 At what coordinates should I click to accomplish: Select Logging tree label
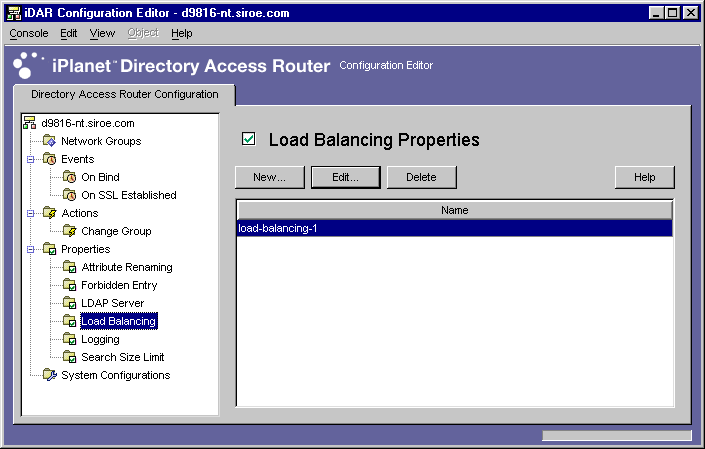[x=100, y=339]
